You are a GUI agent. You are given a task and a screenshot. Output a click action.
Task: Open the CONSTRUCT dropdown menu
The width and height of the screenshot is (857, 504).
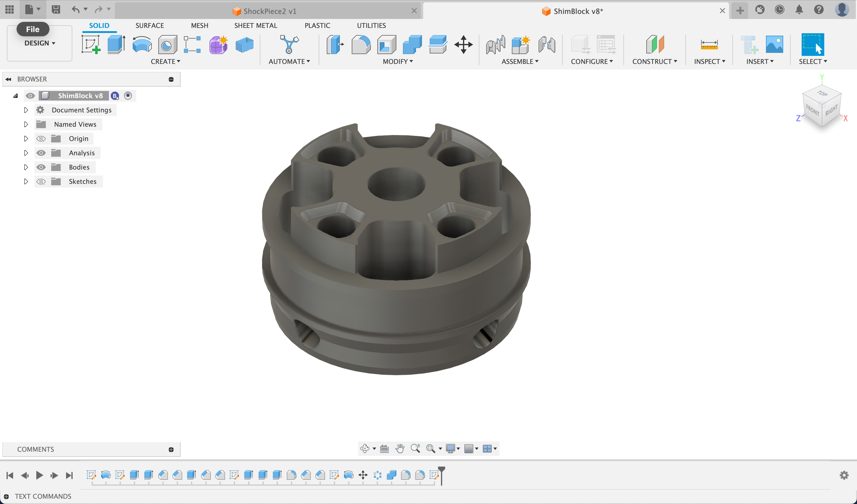(654, 62)
